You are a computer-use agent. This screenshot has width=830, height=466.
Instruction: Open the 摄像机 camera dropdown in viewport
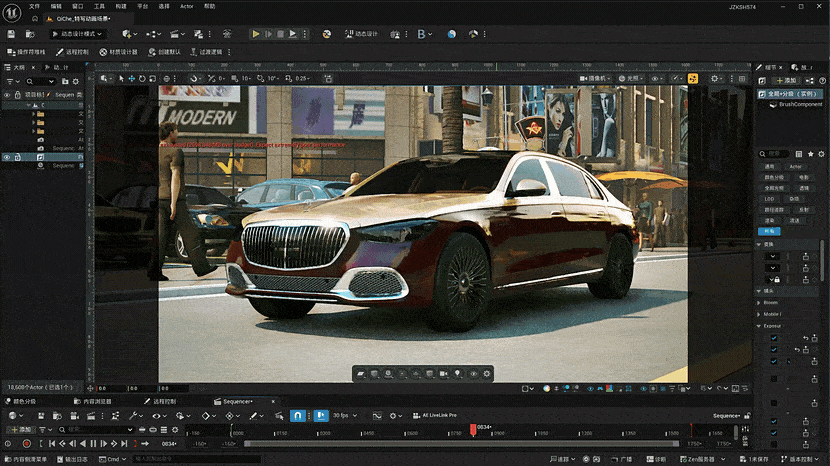click(596, 78)
